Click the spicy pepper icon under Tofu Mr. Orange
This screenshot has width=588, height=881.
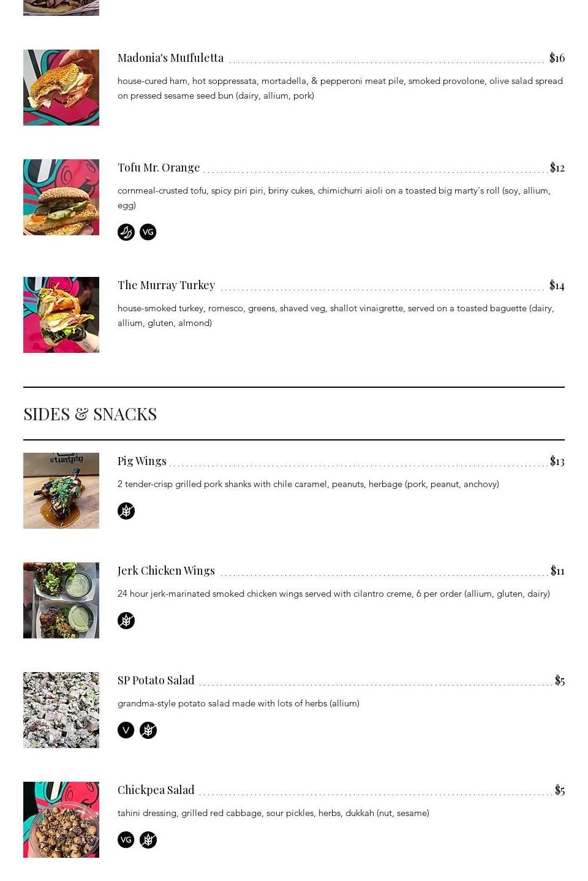coord(126,232)
